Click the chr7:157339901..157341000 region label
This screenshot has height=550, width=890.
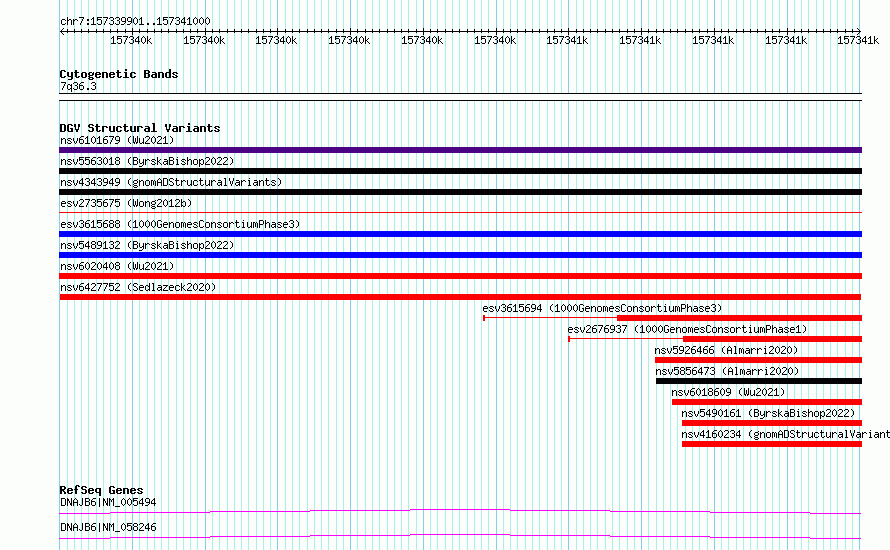(135, 21)
